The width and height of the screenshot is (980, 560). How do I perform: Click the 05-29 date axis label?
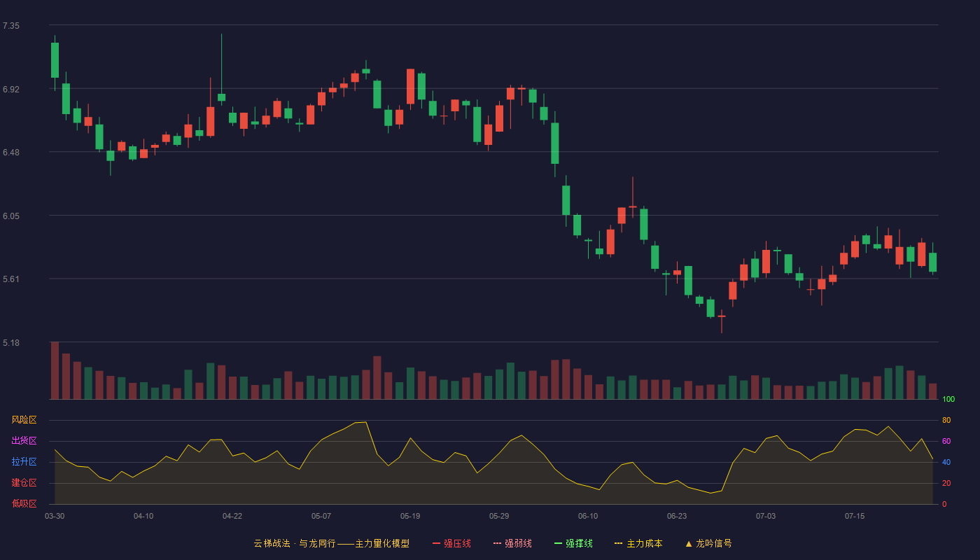tap(499, 516)
